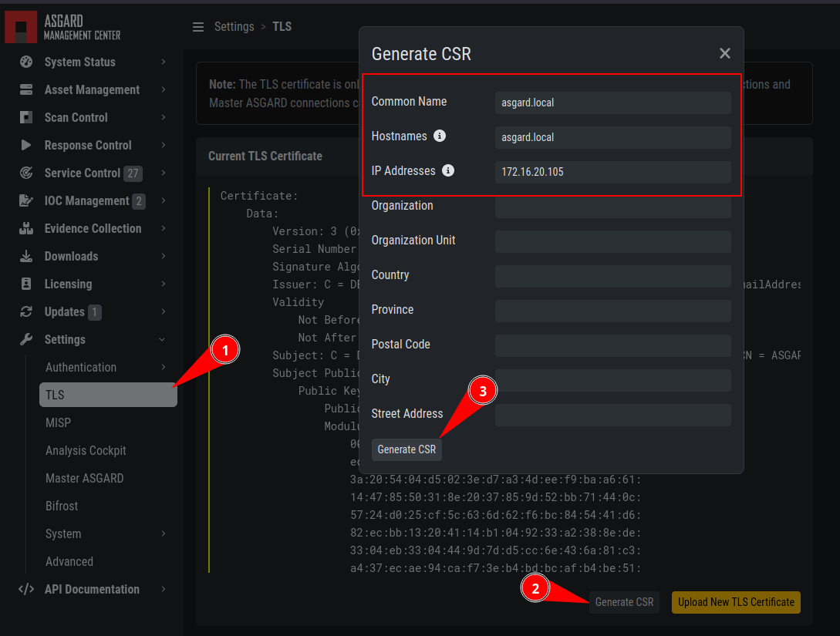This screenshot has width=840, height=636.
Task: Click the Organization Unit input field
Action: click(x=613, y=241)
